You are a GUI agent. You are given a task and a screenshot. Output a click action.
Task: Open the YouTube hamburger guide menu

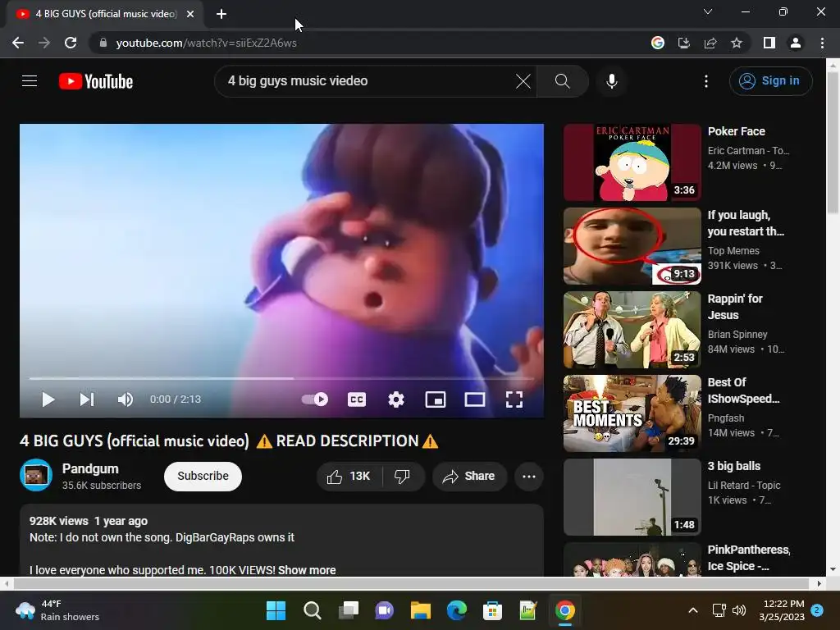click(30, 81)
